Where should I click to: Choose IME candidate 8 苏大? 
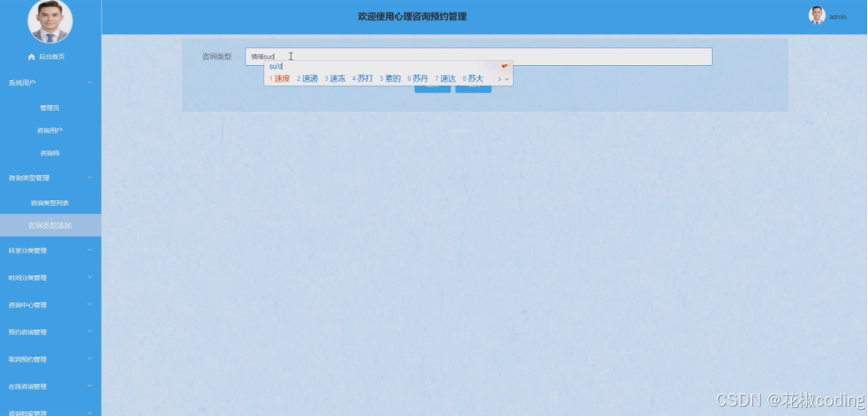click(x=474, y=78)
